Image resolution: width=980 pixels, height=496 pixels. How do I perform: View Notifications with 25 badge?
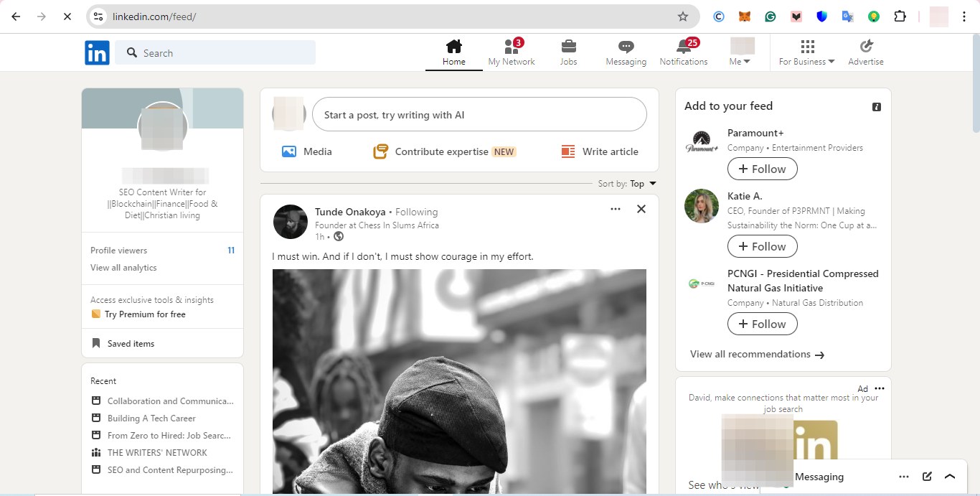pyautogui.click(x=684, y=53)
